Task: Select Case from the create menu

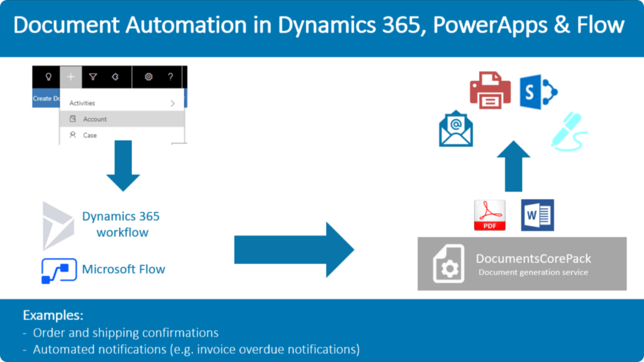Action: [x=90, y=135]
